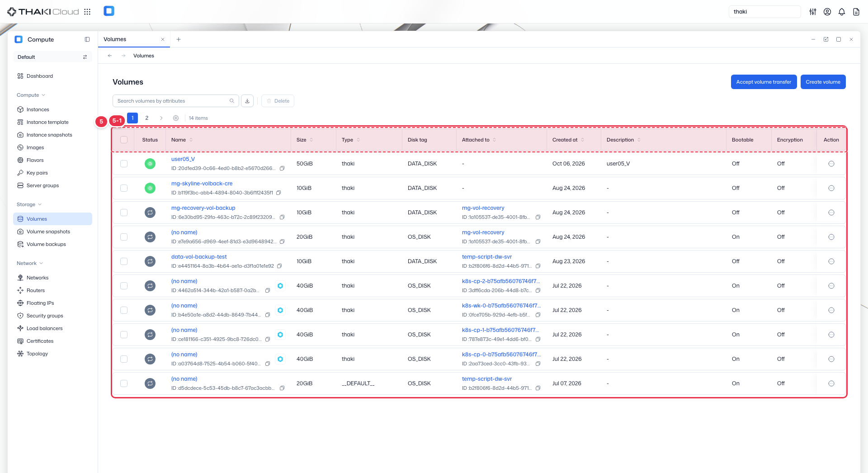868x473 pixels.
Task: Click the Create volume button
Action: coord(823,82)
